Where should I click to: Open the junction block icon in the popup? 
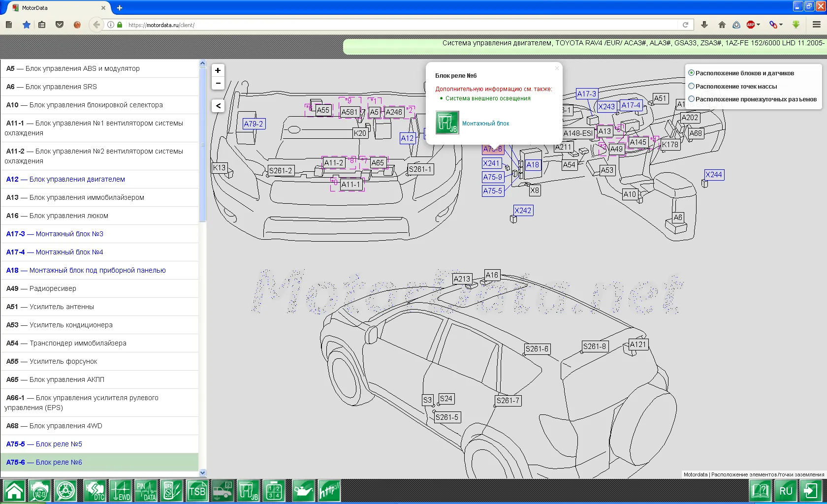447,123
